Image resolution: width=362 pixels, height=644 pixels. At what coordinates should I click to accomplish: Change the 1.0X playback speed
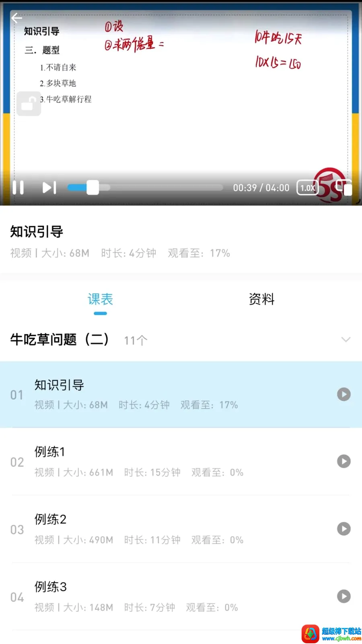click(308, 188)
